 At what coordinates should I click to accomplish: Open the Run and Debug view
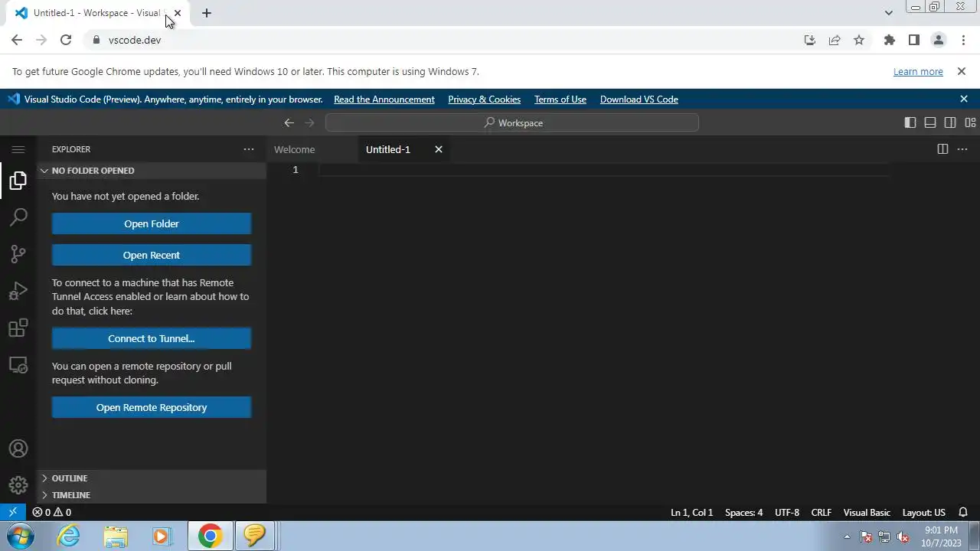[x=18, y=291]
